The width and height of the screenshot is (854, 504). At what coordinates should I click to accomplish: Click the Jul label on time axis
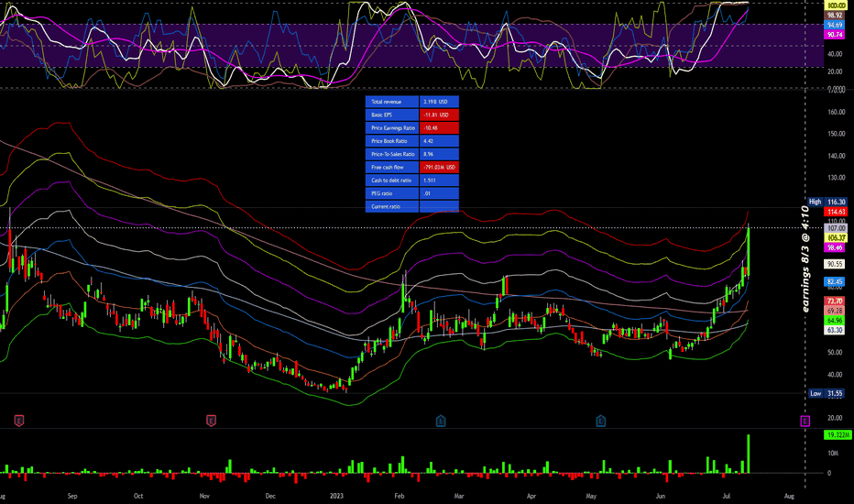727,496
